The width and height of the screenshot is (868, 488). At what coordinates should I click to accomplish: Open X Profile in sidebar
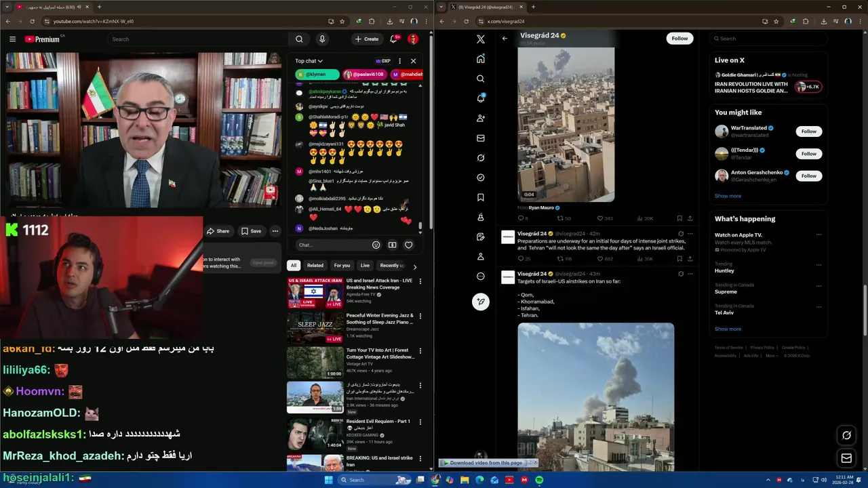point(481,257)
